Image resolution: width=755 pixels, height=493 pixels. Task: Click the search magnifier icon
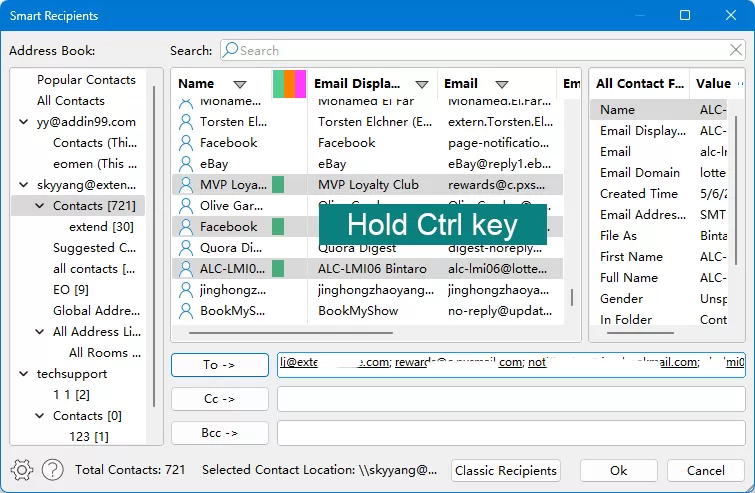[231, 50]
